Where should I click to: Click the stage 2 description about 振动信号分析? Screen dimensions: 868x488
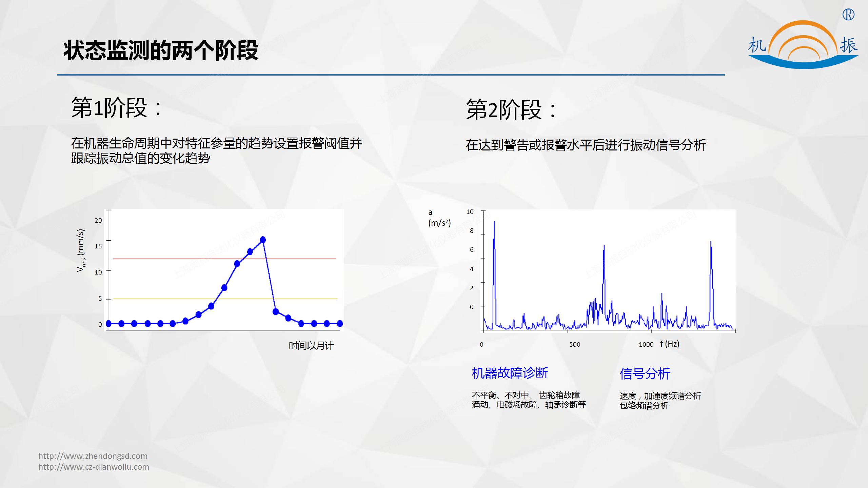click(x=586, y=145)
